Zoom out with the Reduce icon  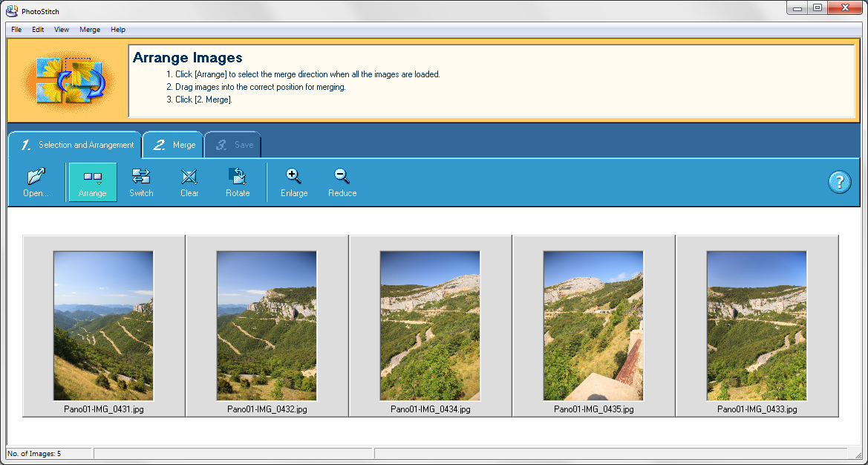[x=342, y=177]
